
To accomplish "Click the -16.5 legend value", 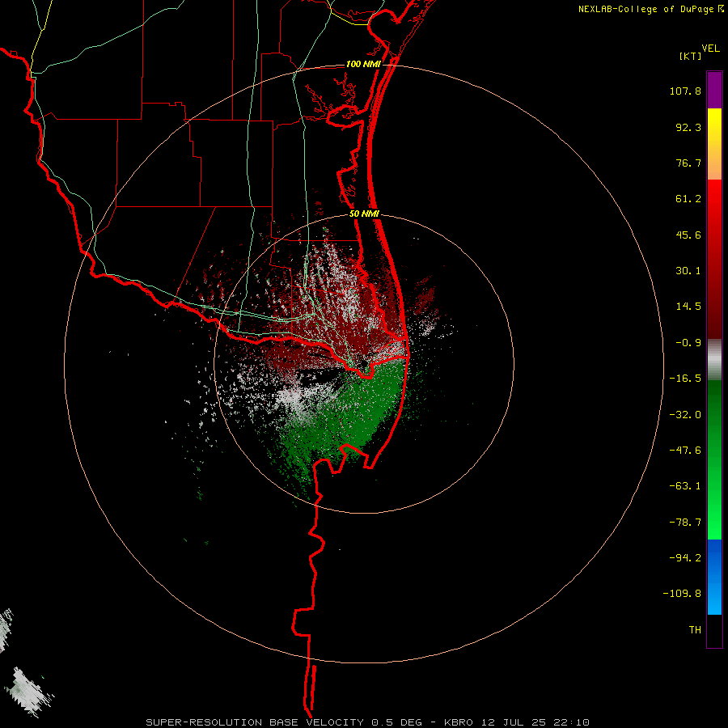I will [x=685, y=379].
